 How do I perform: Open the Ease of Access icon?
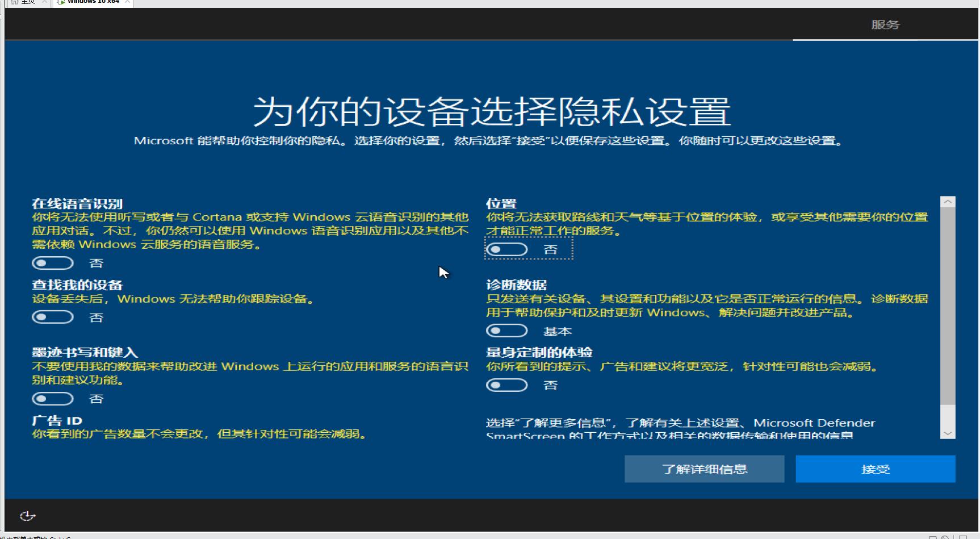tap(27, 516)
